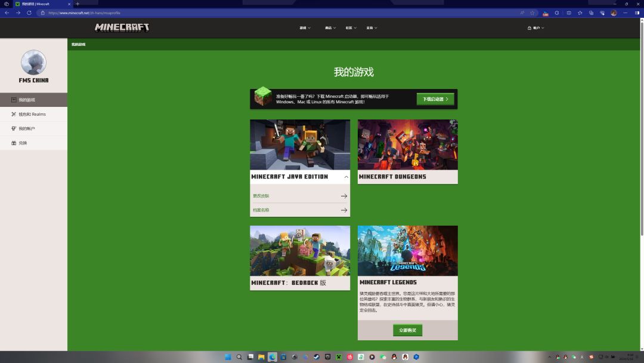The image size is (644, 363).
Task: Open a new browser tab
Action: [x=78, y=4]
